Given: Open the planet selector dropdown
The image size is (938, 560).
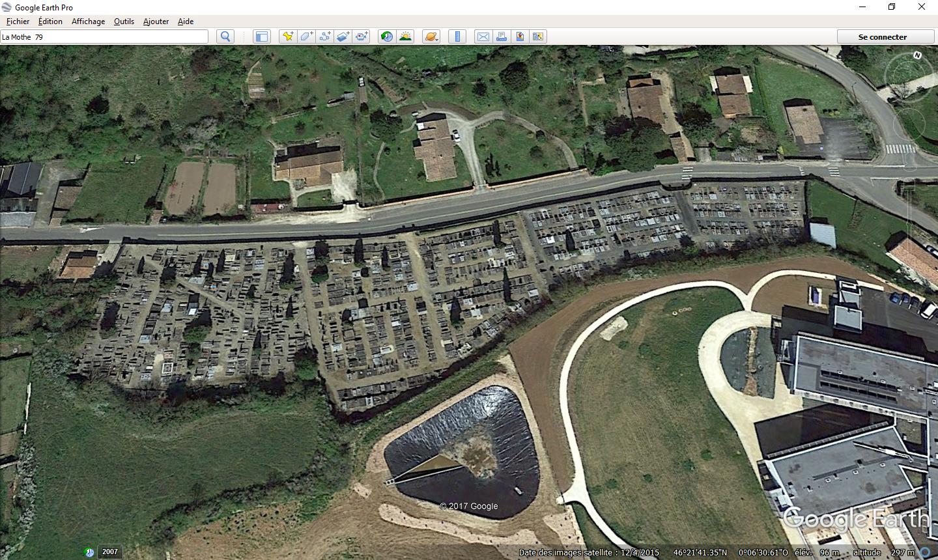Looking at the screenshot, I should [431, 36].
